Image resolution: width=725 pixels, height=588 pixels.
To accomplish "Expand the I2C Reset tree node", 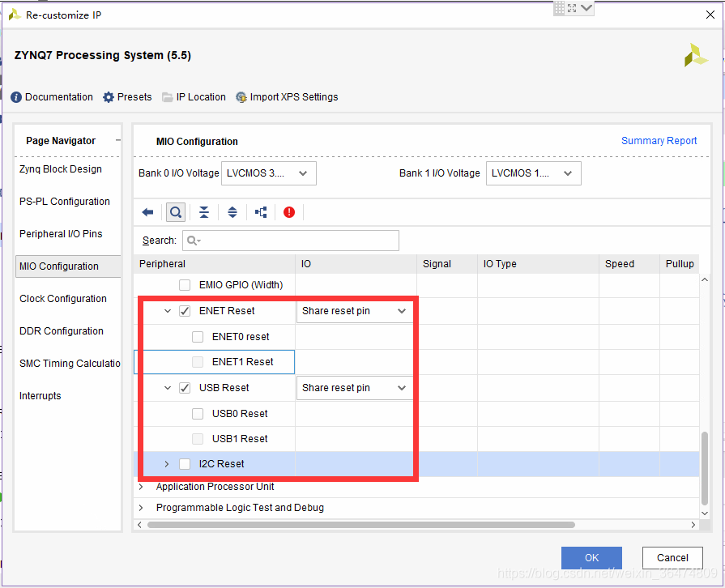I will coord(167,463).
